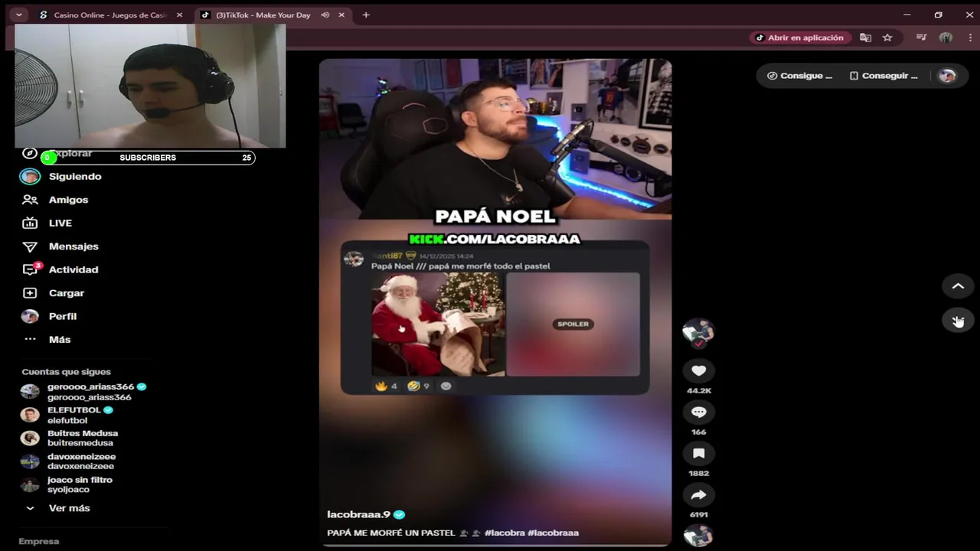
Task: Click the video player area
Action: point(495,302)
